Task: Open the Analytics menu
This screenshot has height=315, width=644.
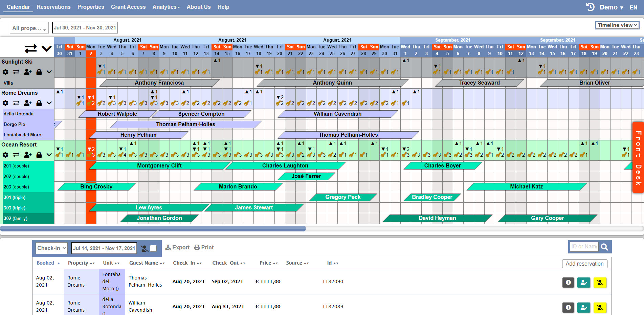Action: point(166,7)
